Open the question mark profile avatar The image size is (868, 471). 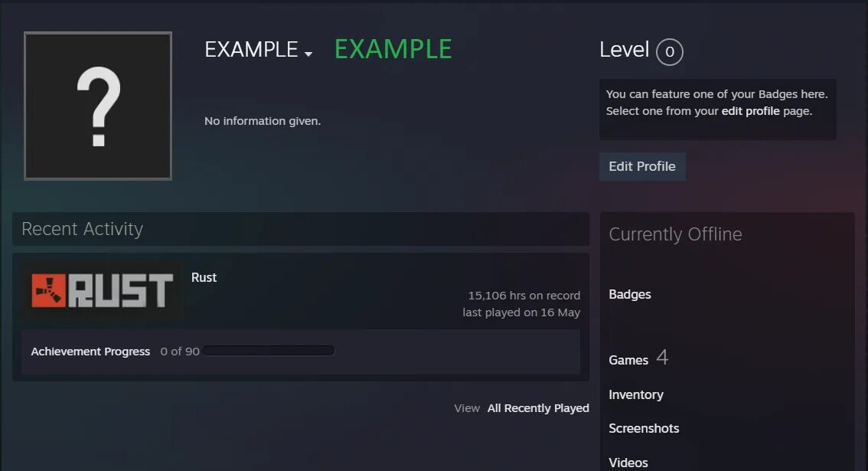tap(98, 106)
